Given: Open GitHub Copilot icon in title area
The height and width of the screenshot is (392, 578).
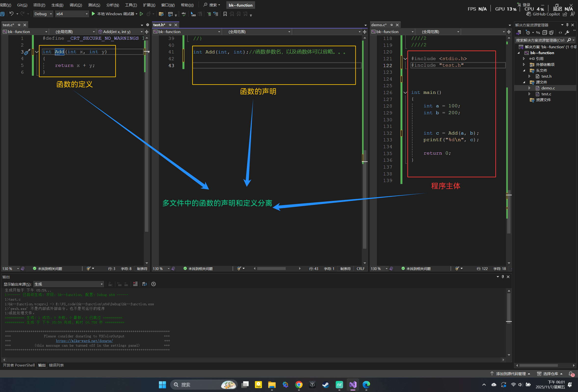Looking at the screenshot, I should [529, 14].
